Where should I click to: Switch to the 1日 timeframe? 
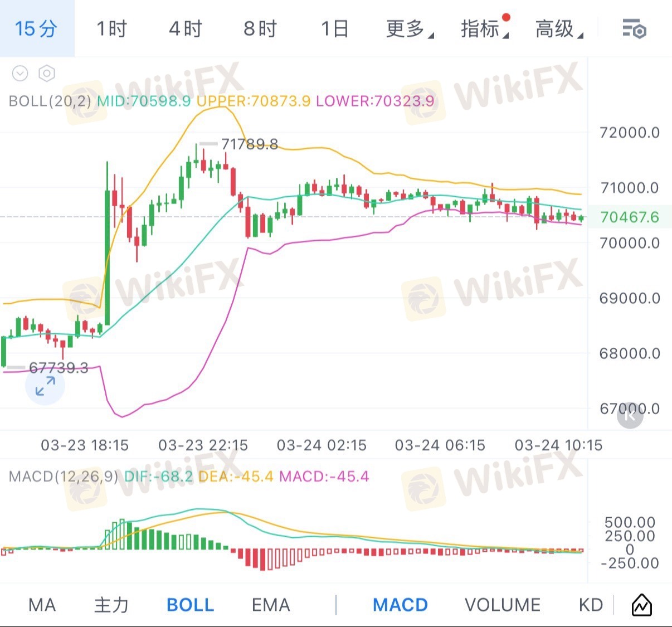click(334, 28)
